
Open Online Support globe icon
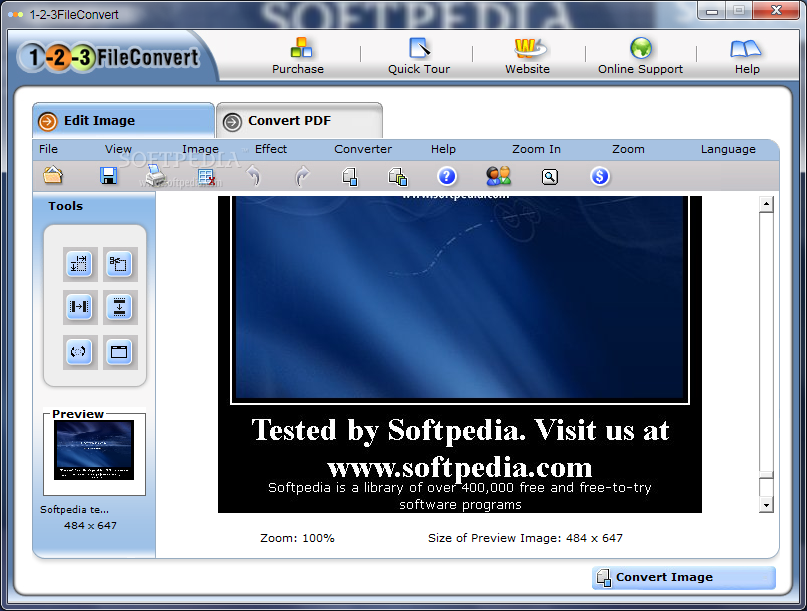pos(641,48)
